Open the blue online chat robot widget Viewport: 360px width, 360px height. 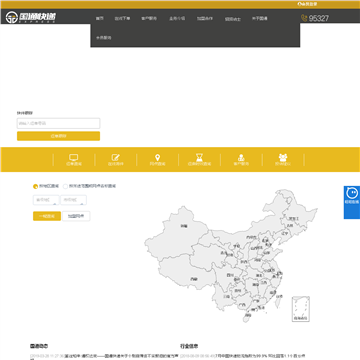(352, 202)
